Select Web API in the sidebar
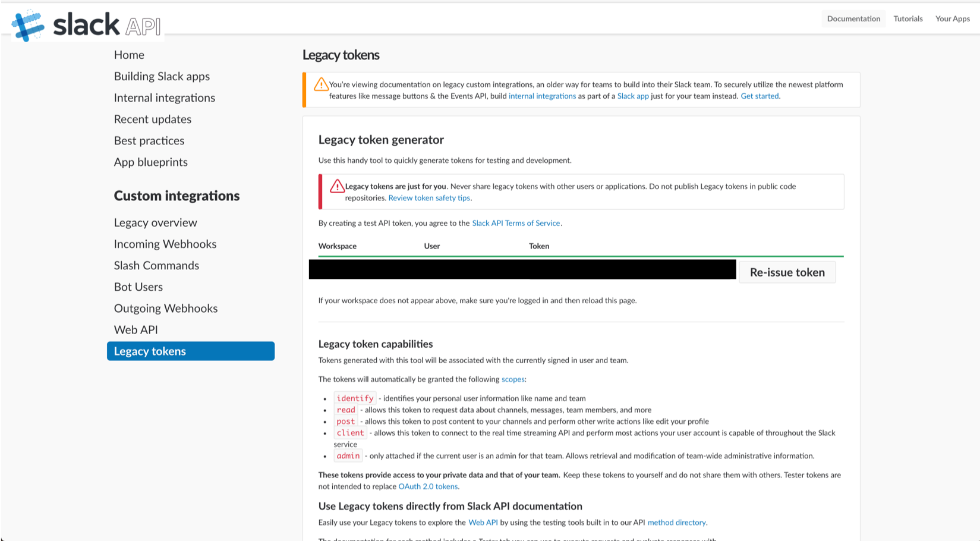The image size is (980, 541). point(136,329)
